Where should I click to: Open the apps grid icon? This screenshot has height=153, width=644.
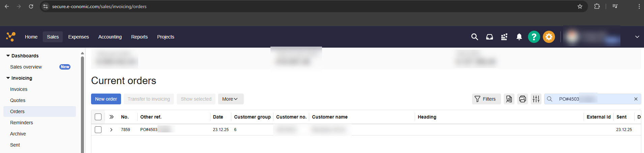504,37
